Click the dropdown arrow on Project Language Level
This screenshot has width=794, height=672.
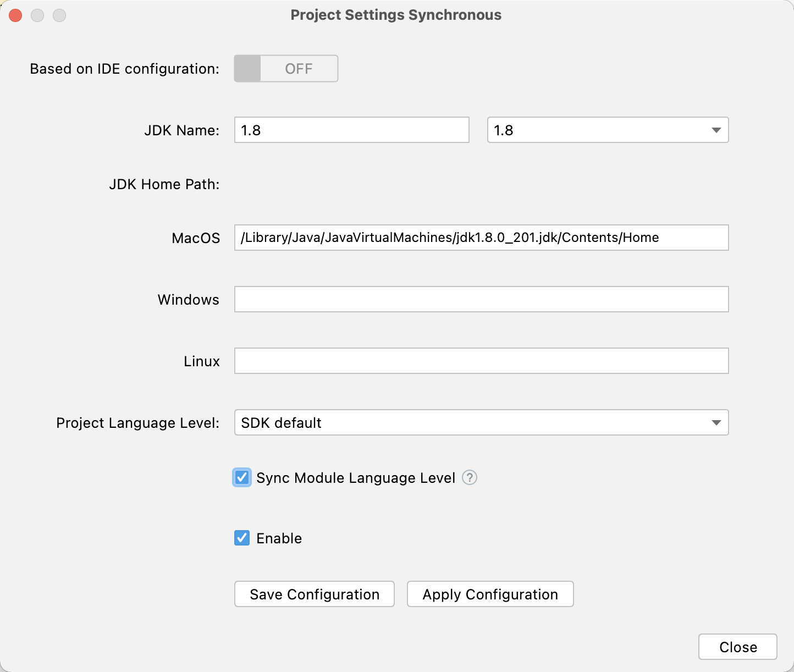715,422
